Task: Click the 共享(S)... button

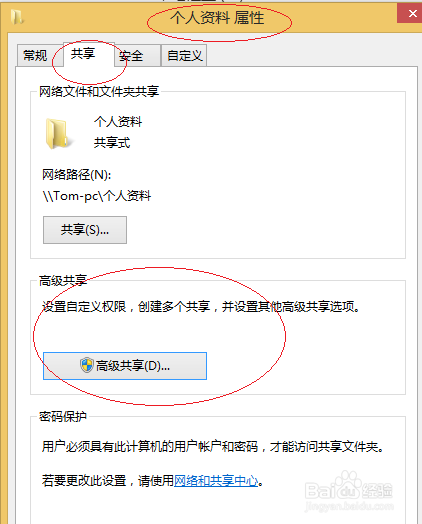Action: [x=85, y=230]
